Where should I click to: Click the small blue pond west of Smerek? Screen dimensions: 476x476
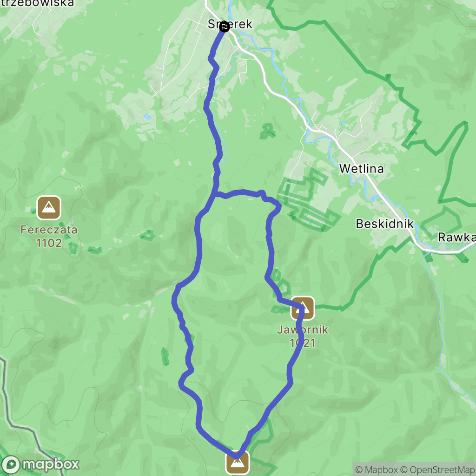148,116
